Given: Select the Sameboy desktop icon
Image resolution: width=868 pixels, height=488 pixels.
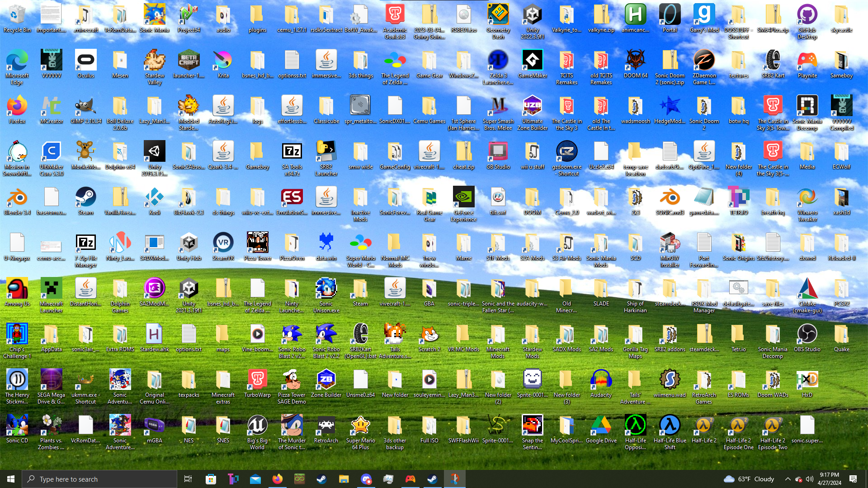Looking at the screenshot, I should point(842,64).
